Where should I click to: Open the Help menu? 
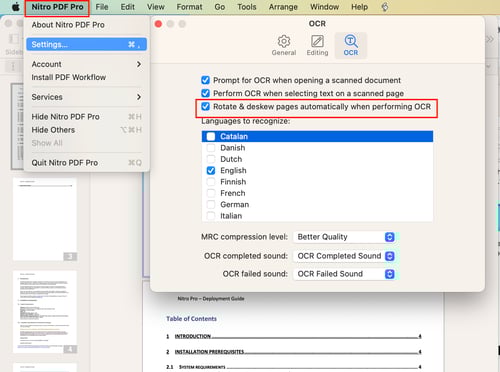coord(359,7)
